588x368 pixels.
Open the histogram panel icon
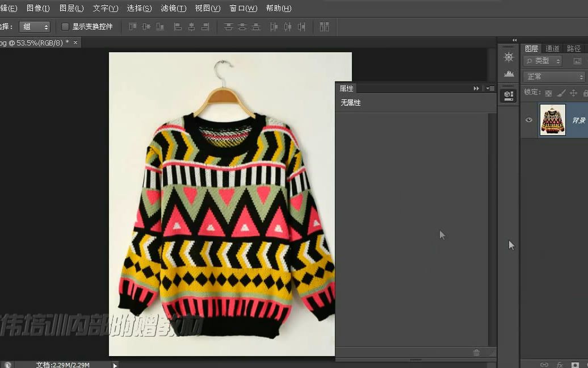(x=509, y=73)
